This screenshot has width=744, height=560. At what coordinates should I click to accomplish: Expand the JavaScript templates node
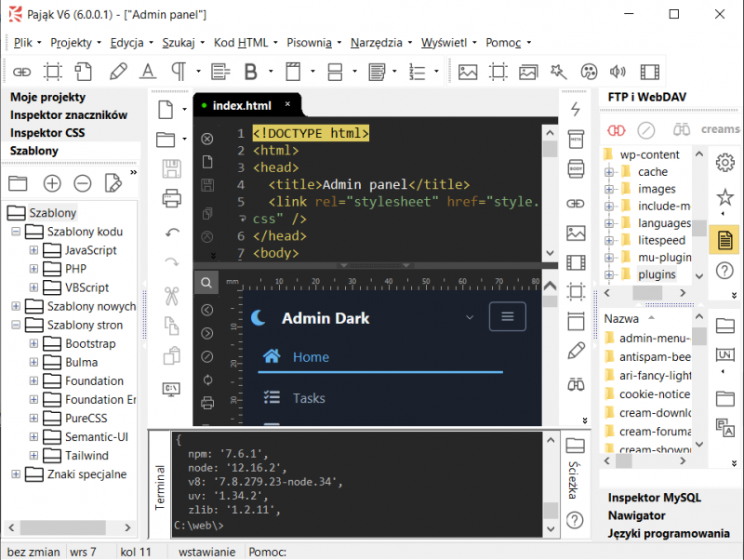click(x=33, y=250)
